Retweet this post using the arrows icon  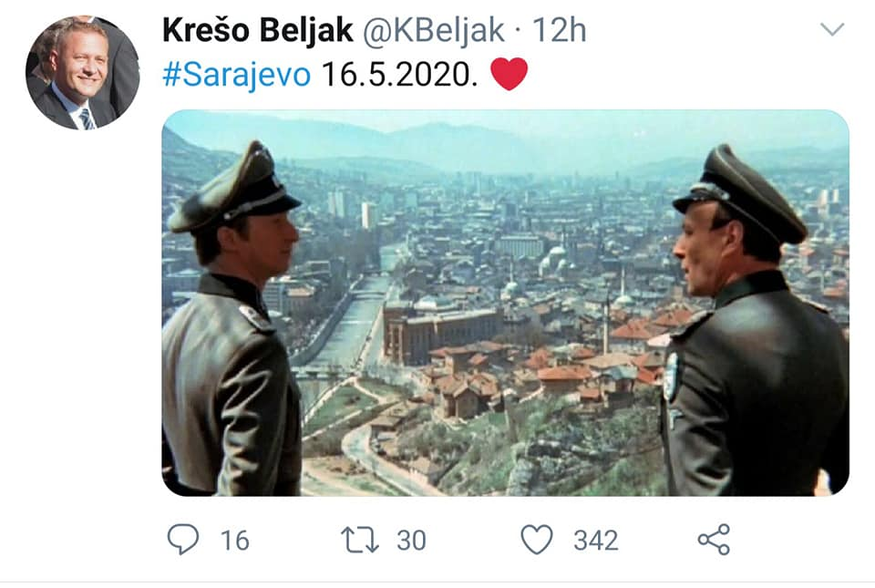click(x=360, y=540)
